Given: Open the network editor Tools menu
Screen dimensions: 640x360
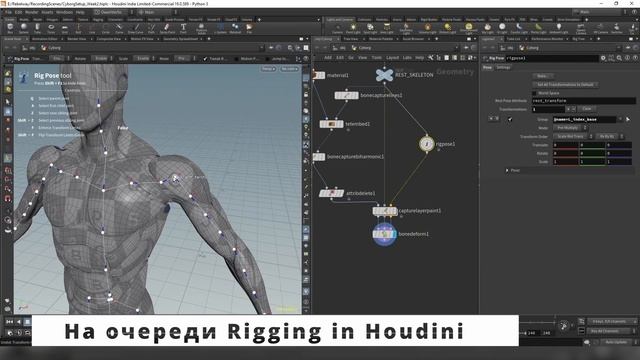Looking at the screenshot, I should [377, 58].
